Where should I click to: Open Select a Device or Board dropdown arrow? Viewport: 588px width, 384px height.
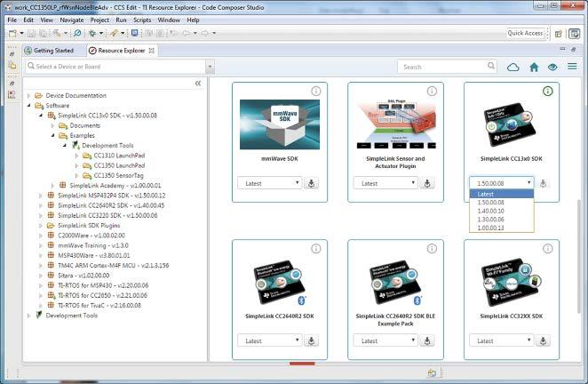(210, 67)
